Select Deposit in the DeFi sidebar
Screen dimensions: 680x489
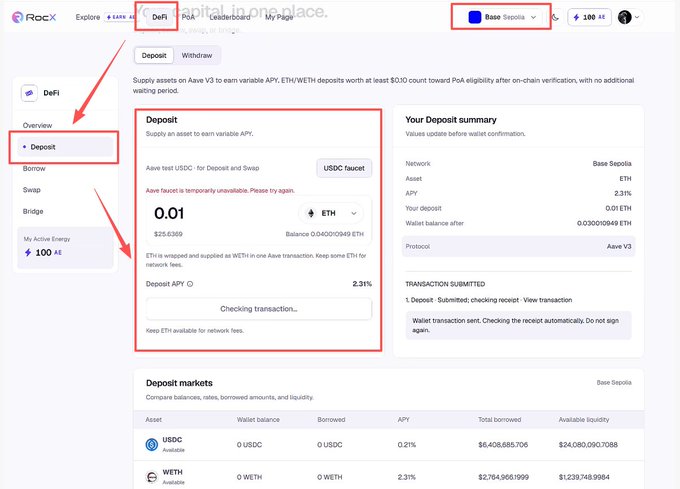(x=65, y=147)
